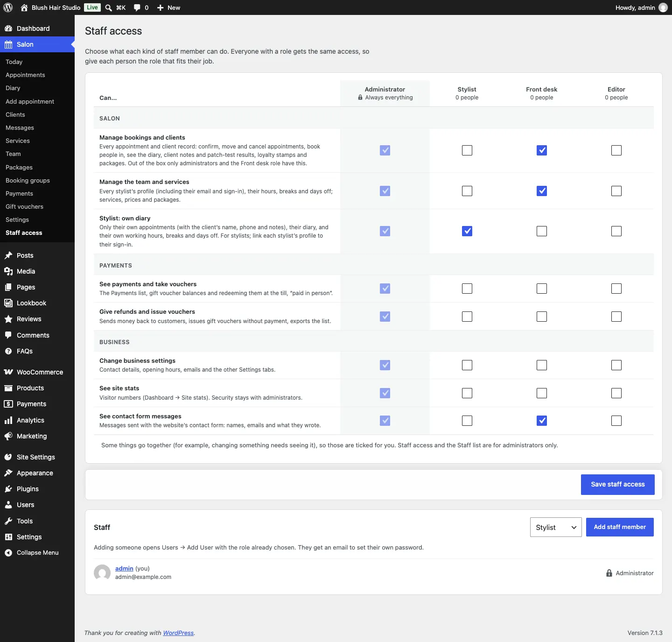Open the admin user profile link
Viewport: 672px width, 642px height.
[124, 568]
